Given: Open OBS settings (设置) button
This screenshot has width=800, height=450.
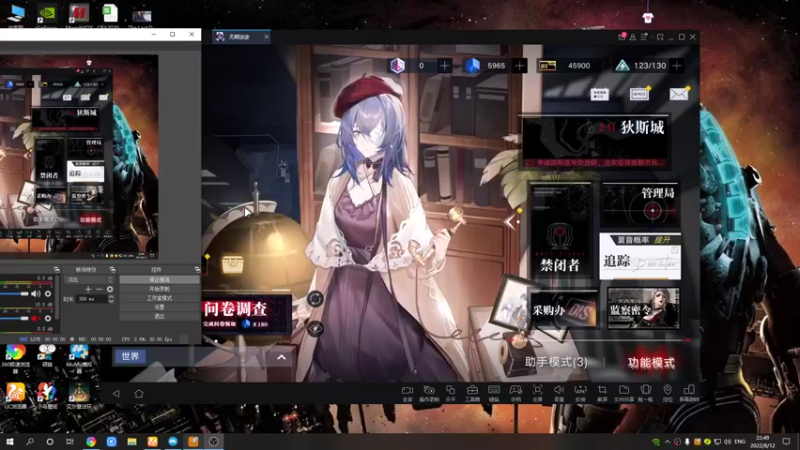Looking at the screenshot, I should coord(159,307).
